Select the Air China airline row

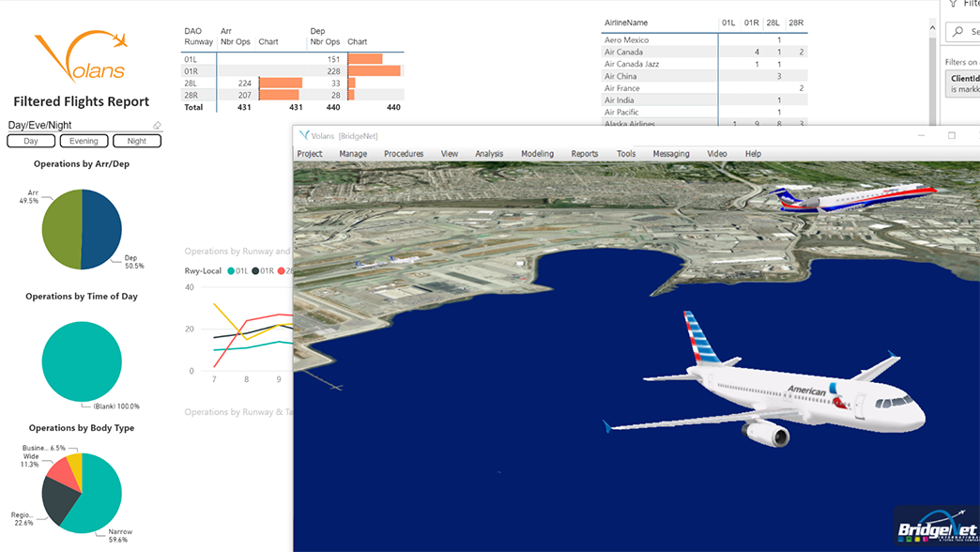(x=704, y=76)
